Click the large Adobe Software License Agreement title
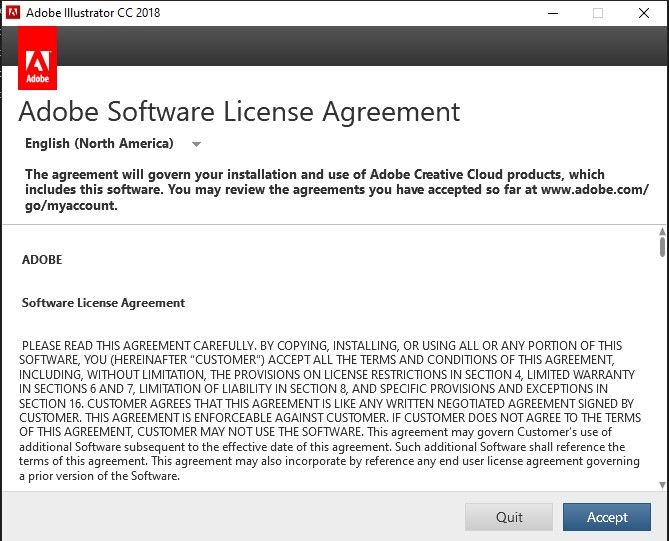The height and width of the screenshot is (541, 669). [x=239, y=111]
